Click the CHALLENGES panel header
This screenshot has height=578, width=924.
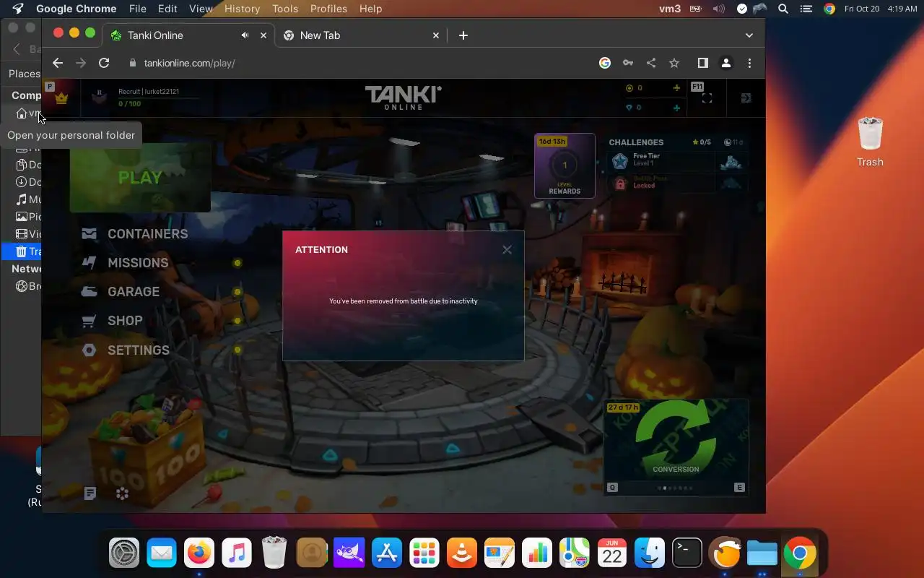pyautogui.click(x=636, y=142)
